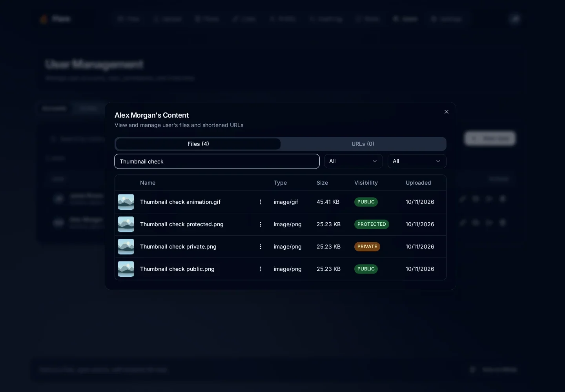Click the Name column header
Screen dimensions: 565x392
click(x=148, y=183)
